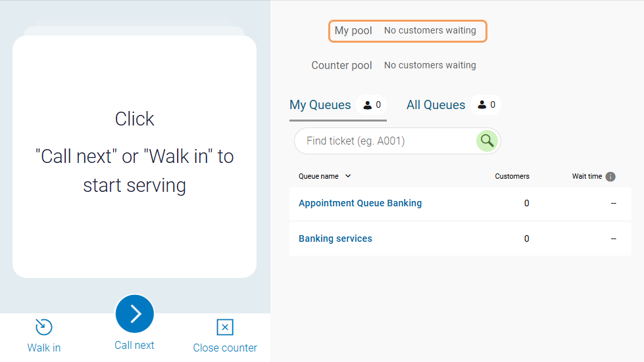Open the Appointment Queue Banking queue
Screen dimensions: 644x362
pyautogui.click(x=360, y=203)
